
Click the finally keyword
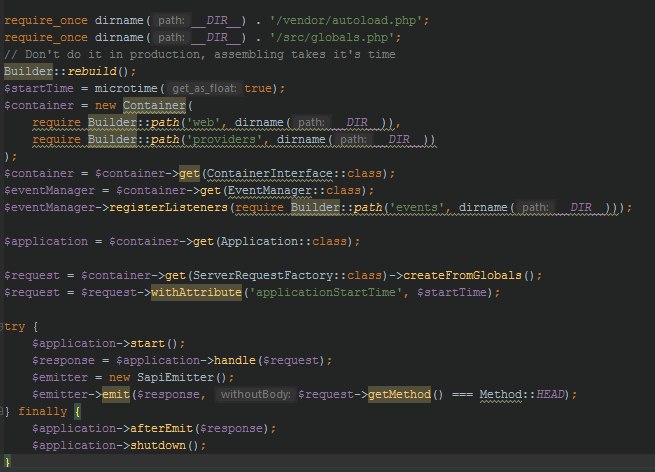pyautogui.click(x=43, y=412)
